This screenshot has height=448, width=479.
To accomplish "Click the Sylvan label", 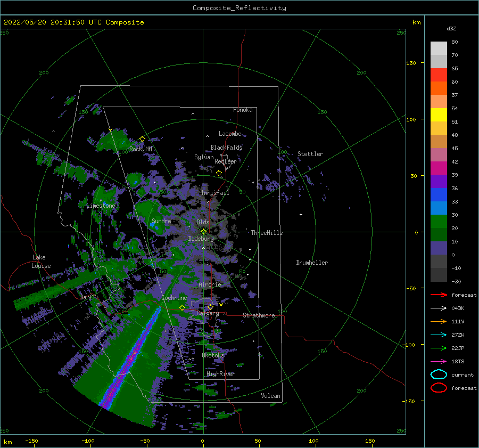I will tap(204, 157).
